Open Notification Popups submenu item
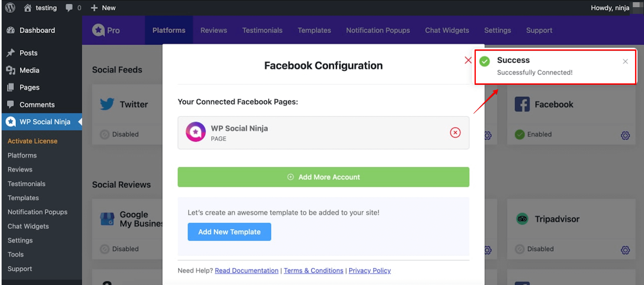The image size is (644, 285). pyautogui.click(x=37, y=212)
